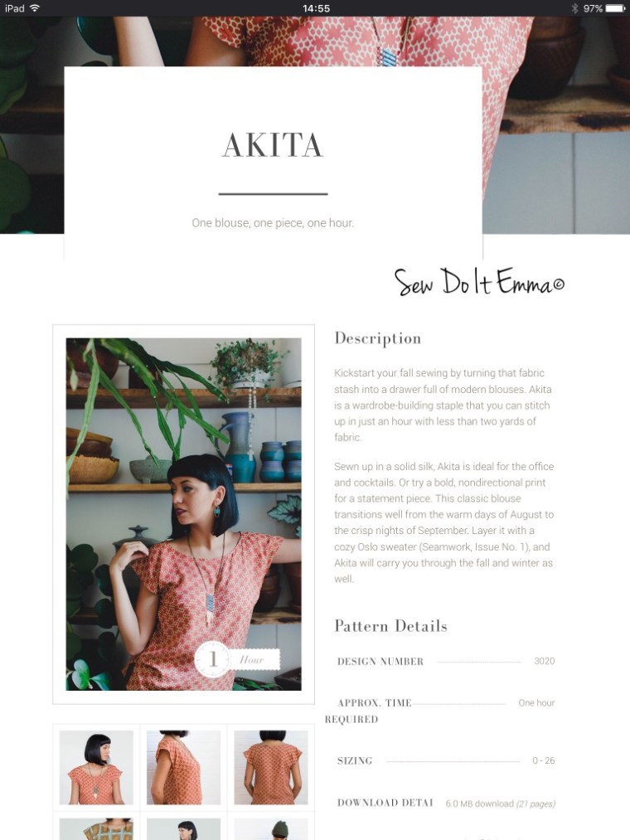Image resolution: width=630 pixels, height=840 pixels.
Task: Tap the Sew Do It Emma watermark
Action: (479, 282)
